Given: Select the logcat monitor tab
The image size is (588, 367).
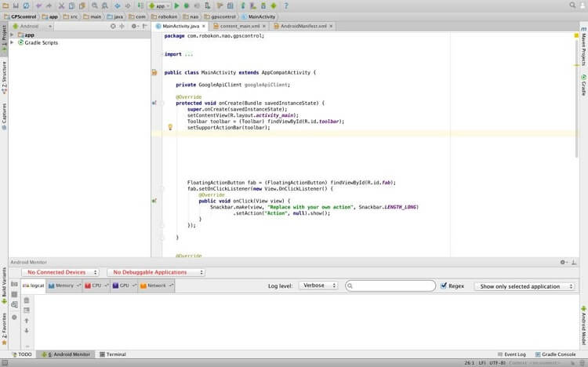Looking at the screenshot, I should [x=34, y=285].
